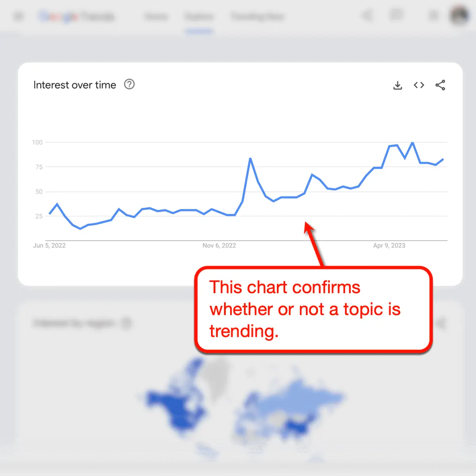Viewport: 476px width, 476px height.
Task: Click help icon beside Interest over time
Action: pyautogui.click(x=129, y=84)
